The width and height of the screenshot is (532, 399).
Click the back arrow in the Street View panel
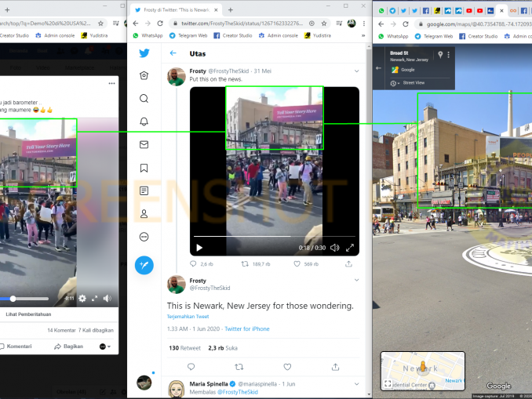[x=379, y=68]
